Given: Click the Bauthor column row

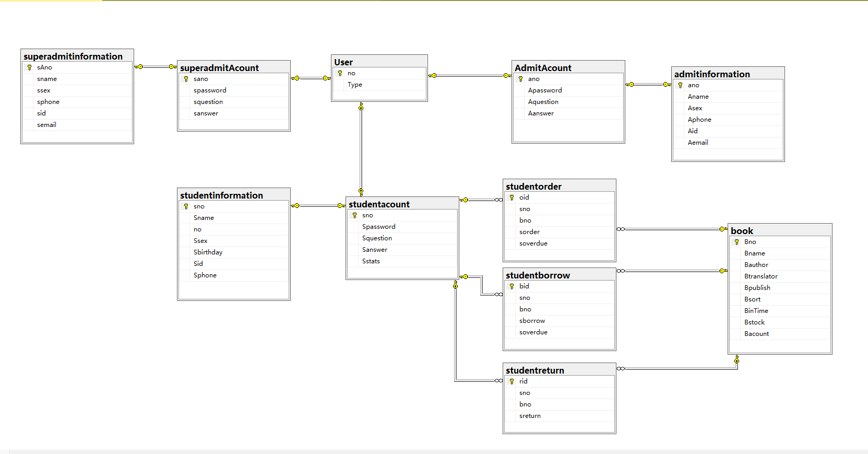Looking at the screenshot, I should click(x=780, y=265).
